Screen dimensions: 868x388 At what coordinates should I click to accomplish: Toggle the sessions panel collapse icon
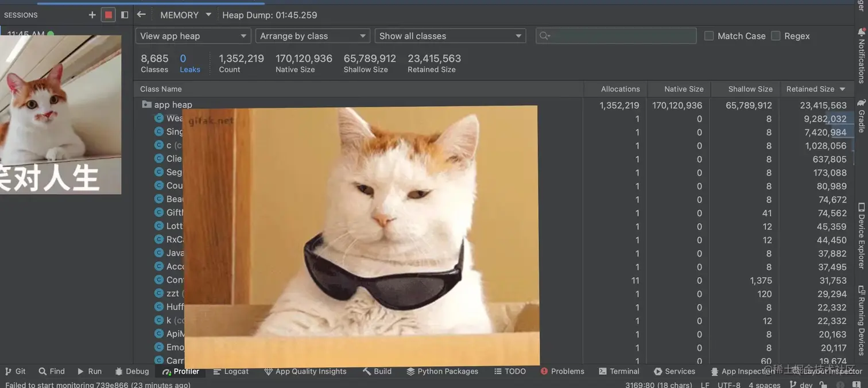pyautogui.click(x=125, y=14)
